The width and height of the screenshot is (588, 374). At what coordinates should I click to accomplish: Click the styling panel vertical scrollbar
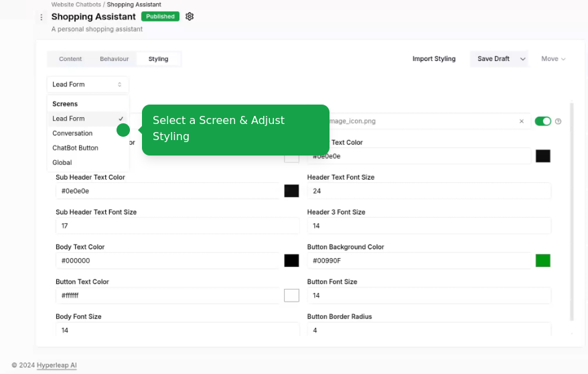pyautogui.click(x=571, y=211)
